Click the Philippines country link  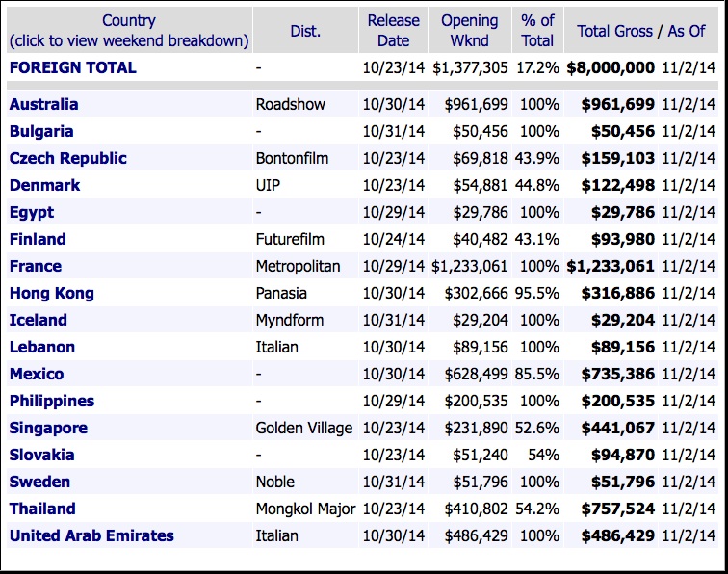[52, 401]
